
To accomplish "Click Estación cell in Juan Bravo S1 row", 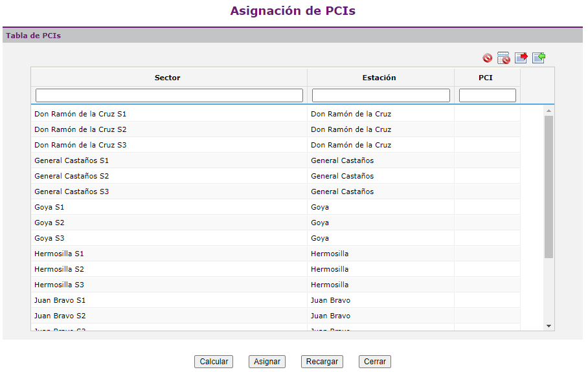I will (x=381, y=300).
